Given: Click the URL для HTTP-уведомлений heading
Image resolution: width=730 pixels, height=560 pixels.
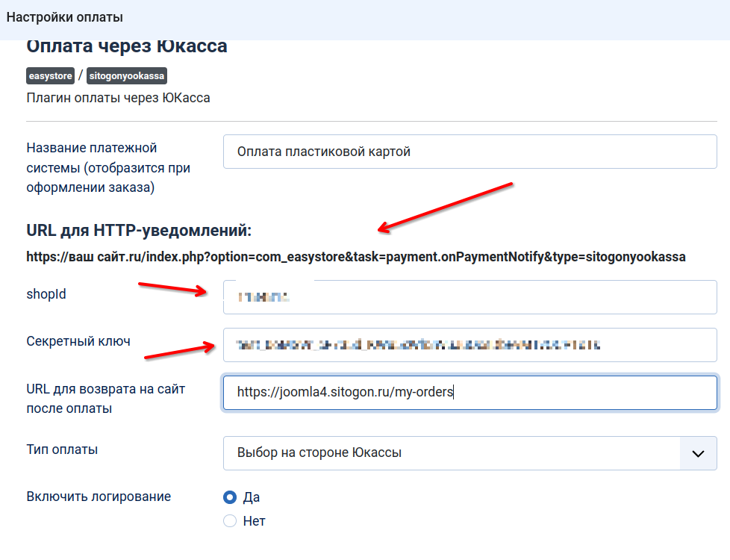Looking at the screenshot, I should [x=139, y=229].
